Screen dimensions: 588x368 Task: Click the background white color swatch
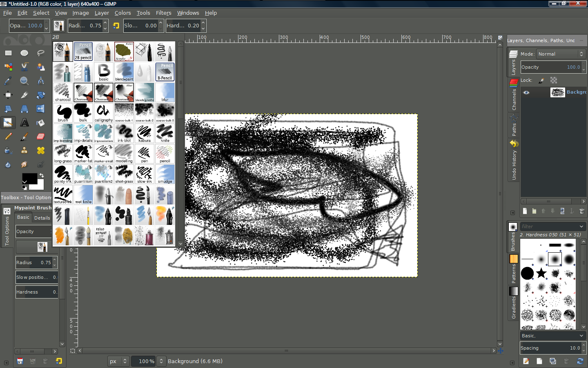point(38,185)
